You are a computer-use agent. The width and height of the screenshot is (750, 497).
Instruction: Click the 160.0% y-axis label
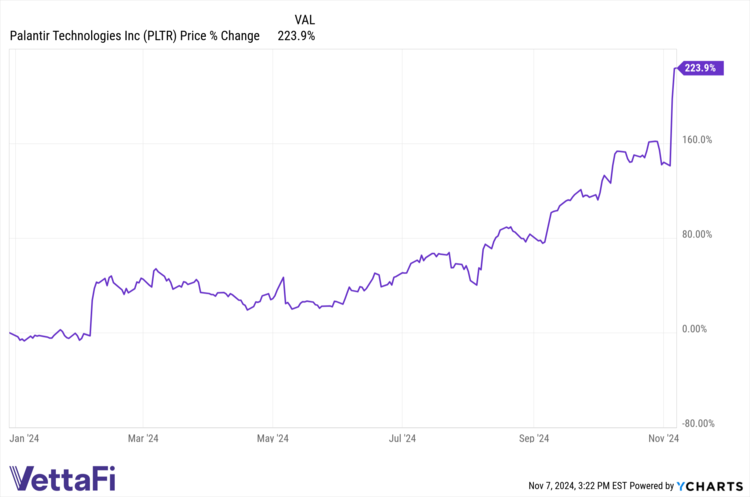(x=696, y=140)
